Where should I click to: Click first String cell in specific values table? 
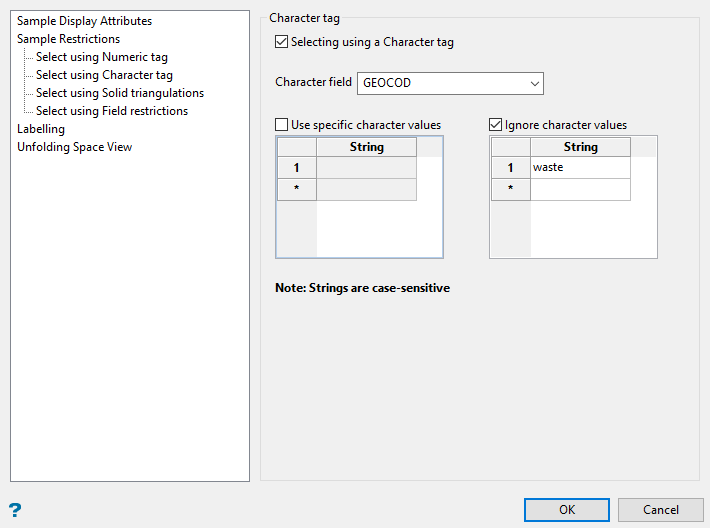tap(366, 168)
